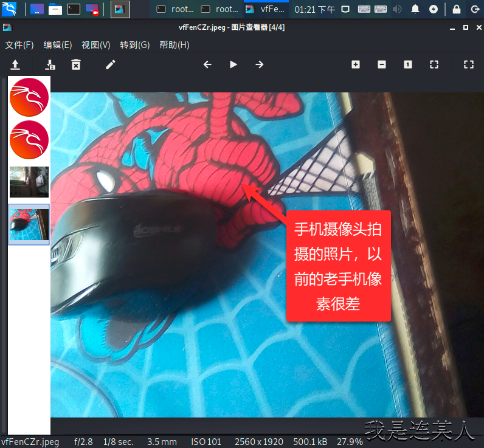Open the display settings tray icon
484x448 pixels.
pyautogui.click(x=345, y=9)
